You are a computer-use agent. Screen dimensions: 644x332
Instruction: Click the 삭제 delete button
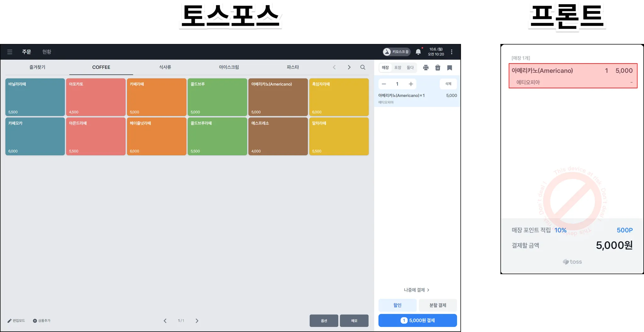click(x=448, y=84)
